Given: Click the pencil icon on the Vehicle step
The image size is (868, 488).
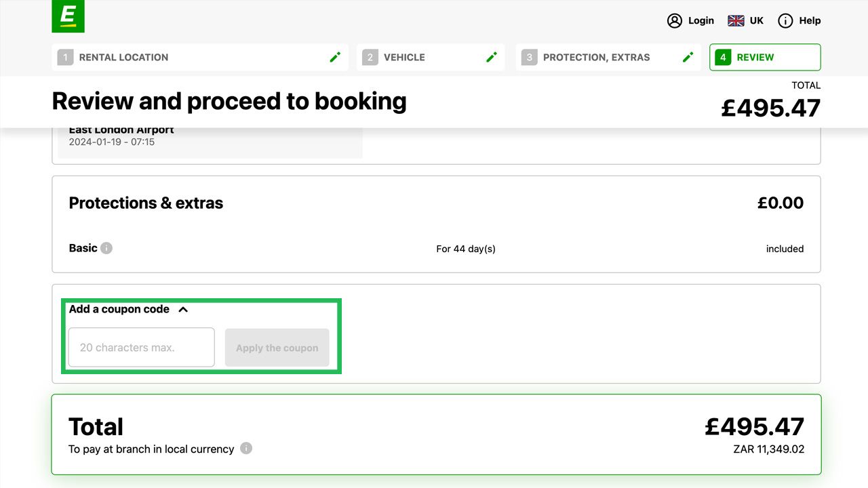Looking at the screenshot, I should [x=492, y=58].
